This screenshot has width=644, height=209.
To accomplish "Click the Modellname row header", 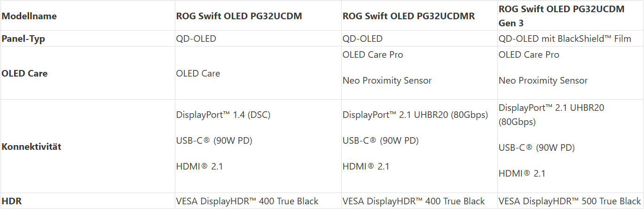I will tap(29, 16).
